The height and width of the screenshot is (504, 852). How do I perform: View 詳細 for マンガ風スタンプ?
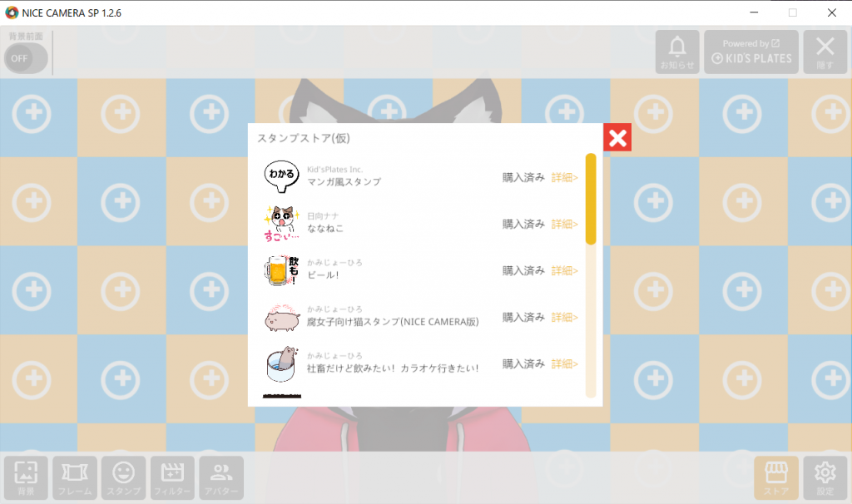565,178
